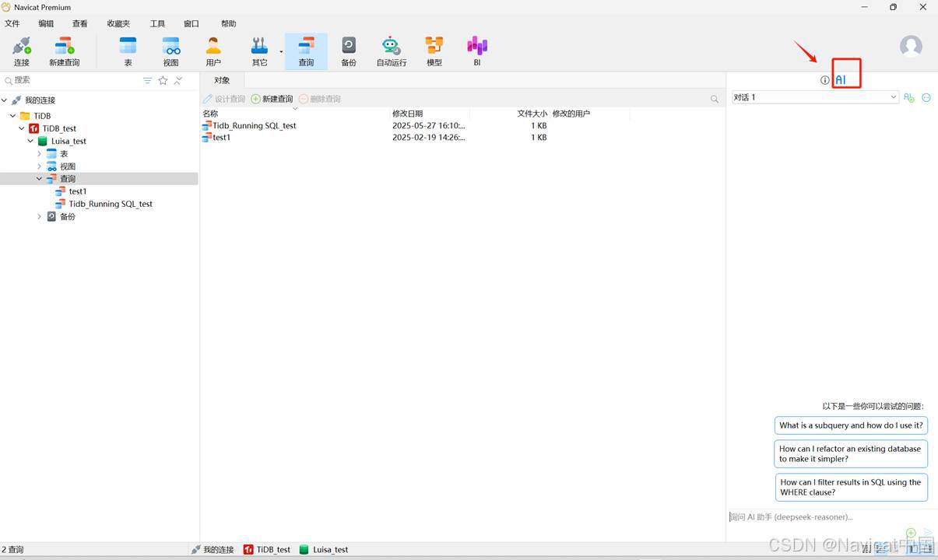Viewport: 938px width, 560px height.
Task: Click the 用户 (User) toolbar icon
Action: 213,51
